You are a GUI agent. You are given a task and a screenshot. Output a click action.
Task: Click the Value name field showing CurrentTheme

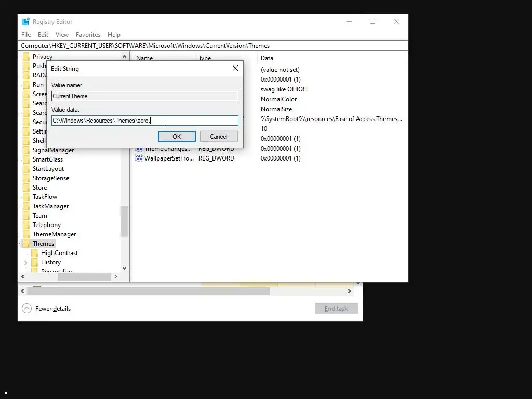point(145,96)
